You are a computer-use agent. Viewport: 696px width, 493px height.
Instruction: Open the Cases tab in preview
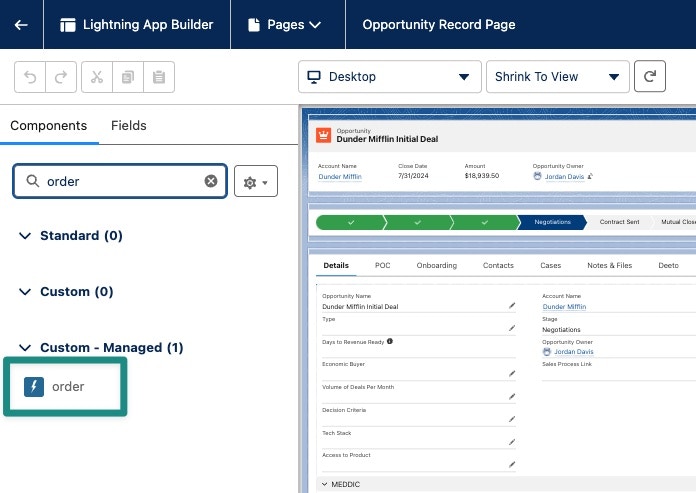pos(550,265)
